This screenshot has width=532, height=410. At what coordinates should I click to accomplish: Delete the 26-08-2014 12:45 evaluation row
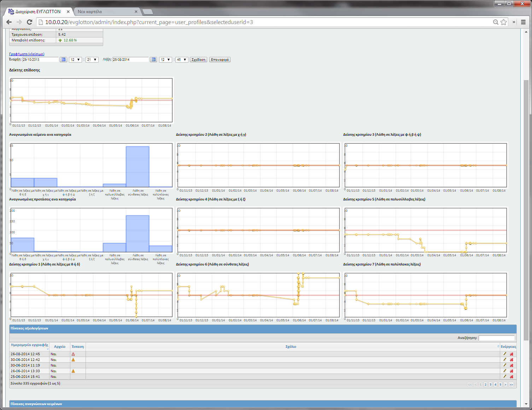[511, 354]
